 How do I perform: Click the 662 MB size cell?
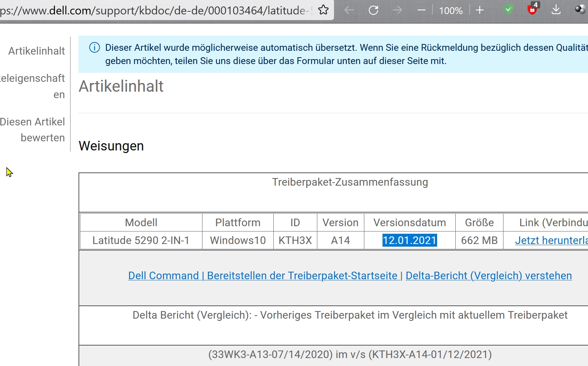479,240
